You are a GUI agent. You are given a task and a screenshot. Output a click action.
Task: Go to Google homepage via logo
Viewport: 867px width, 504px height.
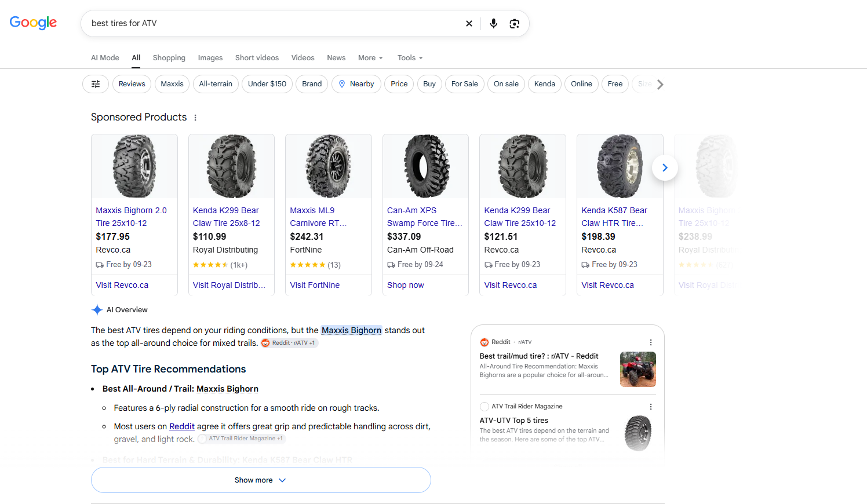point(33,23)
